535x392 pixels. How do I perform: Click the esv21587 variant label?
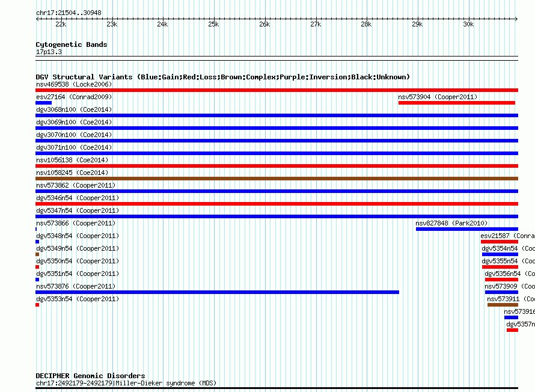click(508, 236)
